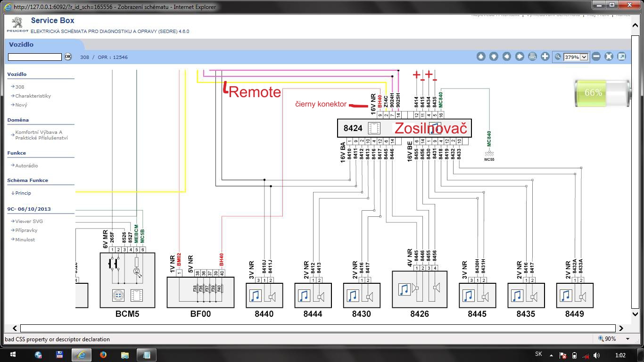
Task: Click the OK button beside the search field
Action: [68, 57]
